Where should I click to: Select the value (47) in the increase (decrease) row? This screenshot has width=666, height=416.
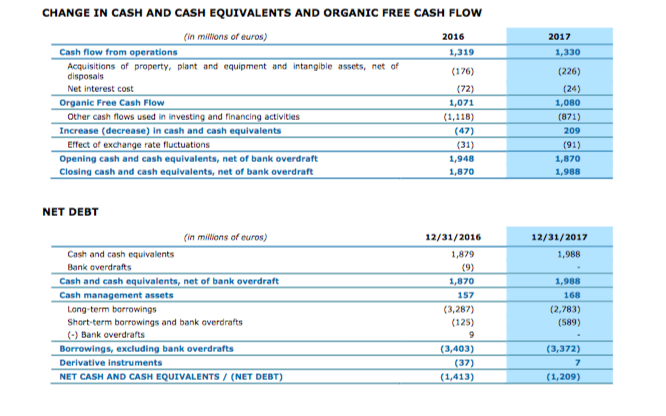click(x=464, y=131)
